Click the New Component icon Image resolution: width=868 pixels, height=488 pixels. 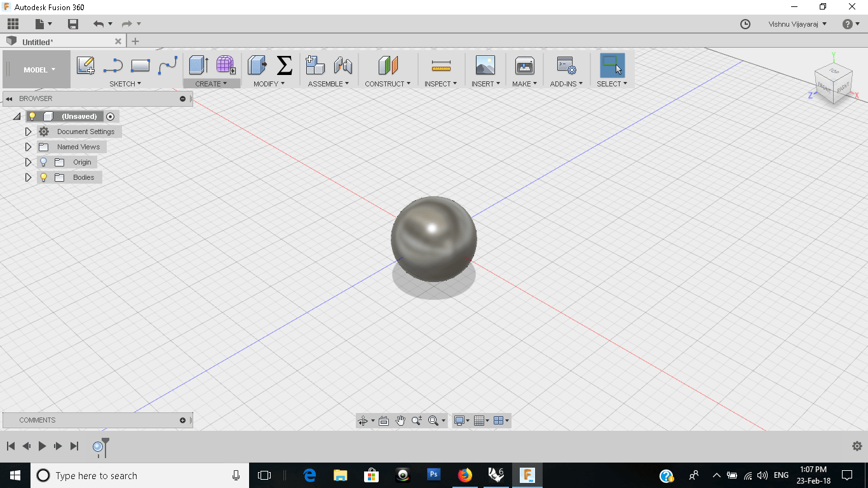[x=315, y=65]
